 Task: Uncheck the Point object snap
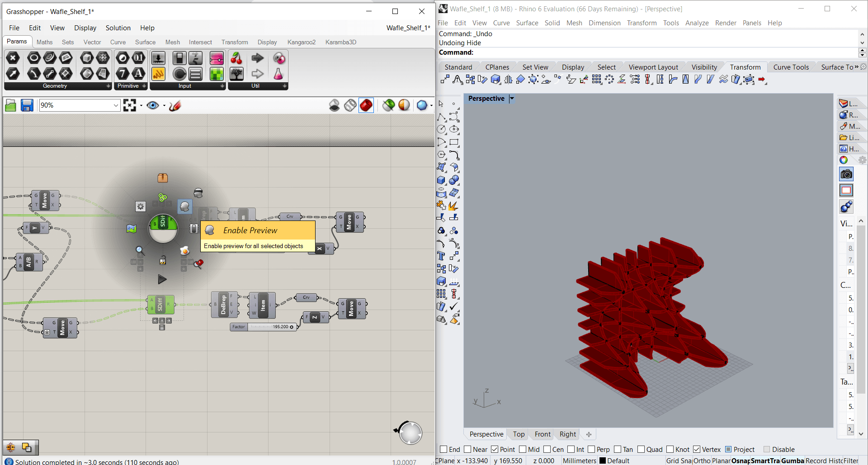495,449
